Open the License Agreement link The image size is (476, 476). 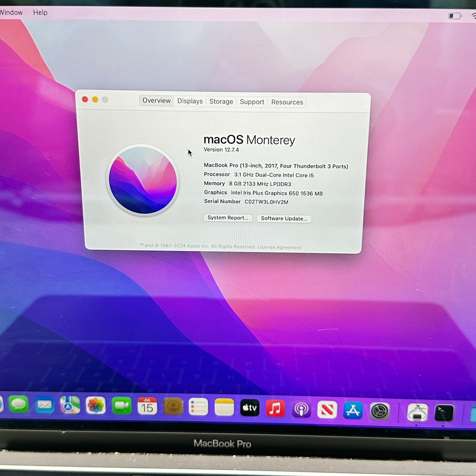[x=279, y=247]
